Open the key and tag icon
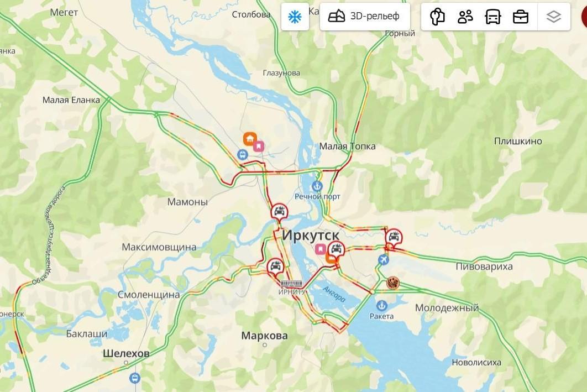Screen dimensions: 587x392 [x=437, y=17]
